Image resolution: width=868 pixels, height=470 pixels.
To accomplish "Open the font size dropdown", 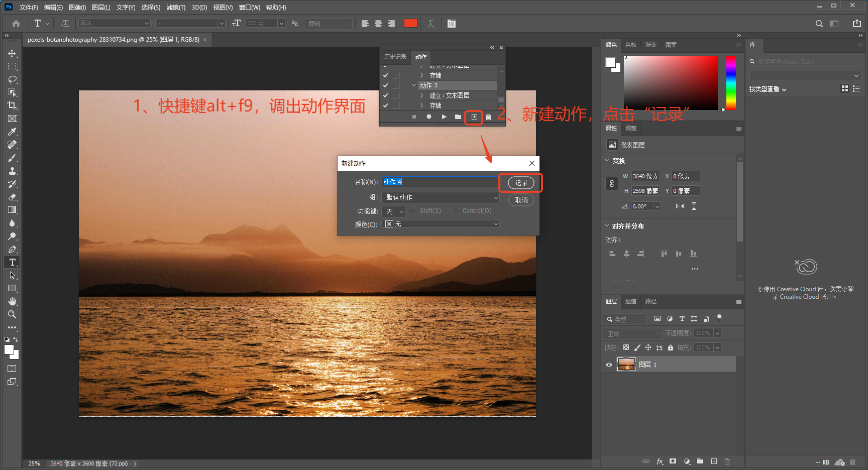I will pos(281,23).
